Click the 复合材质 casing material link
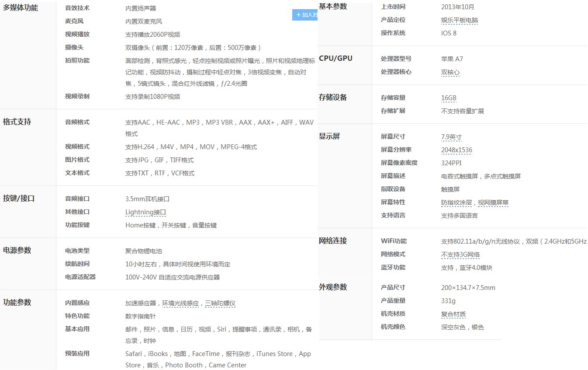 click(x=453, y=314)
